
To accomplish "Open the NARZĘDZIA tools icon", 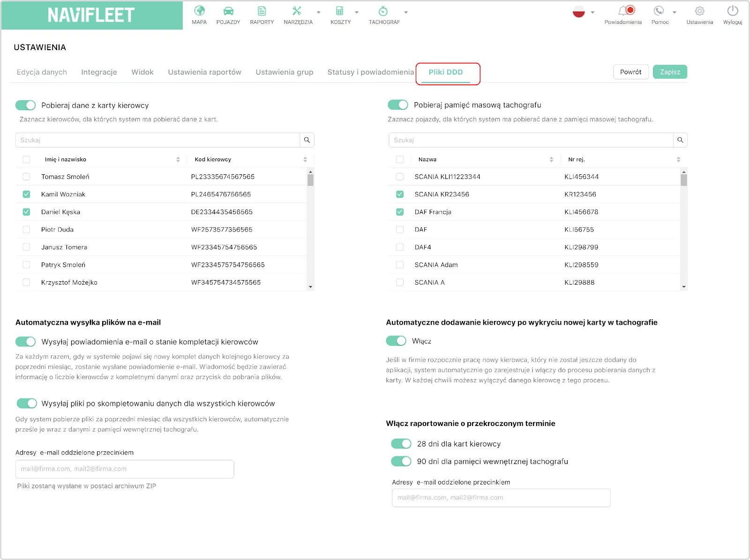I will (297, 11).
